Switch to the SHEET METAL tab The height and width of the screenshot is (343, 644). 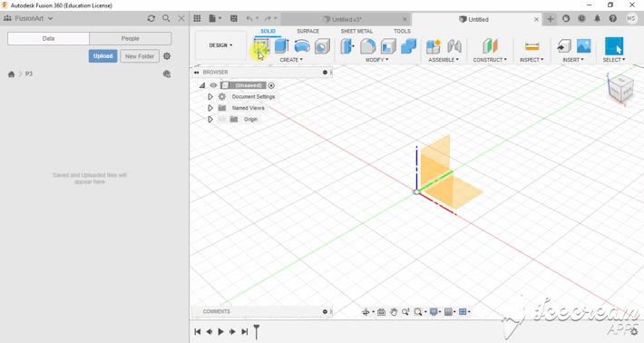click(356, 31)
